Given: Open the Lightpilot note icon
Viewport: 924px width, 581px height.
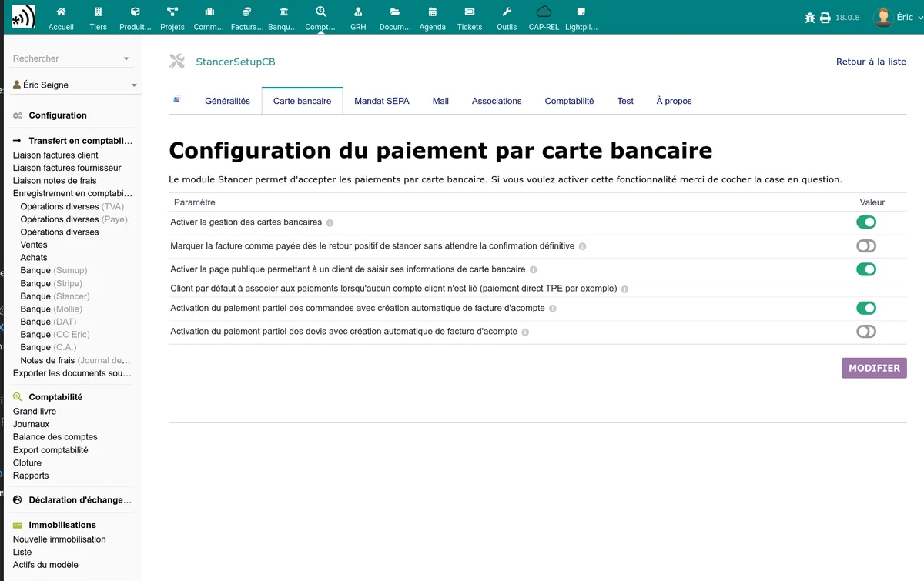Looking at the screenshot, I should pyautogui.click(x=581, y=12).
